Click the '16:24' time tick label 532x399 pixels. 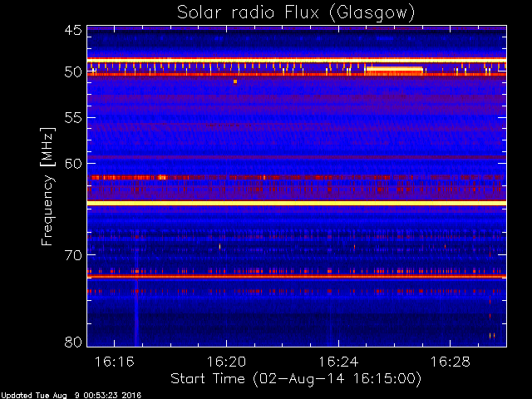[338, 362]
